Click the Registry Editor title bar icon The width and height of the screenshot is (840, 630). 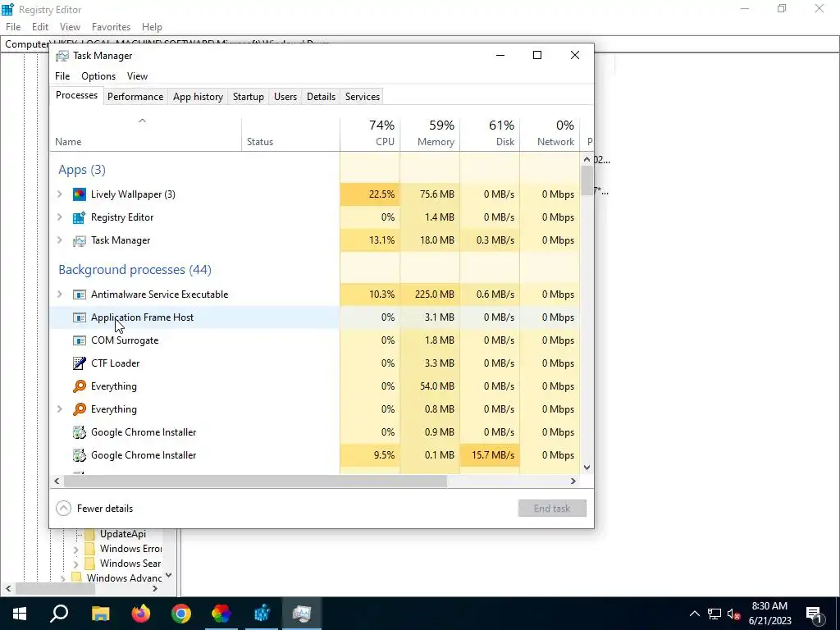point(7,9)
